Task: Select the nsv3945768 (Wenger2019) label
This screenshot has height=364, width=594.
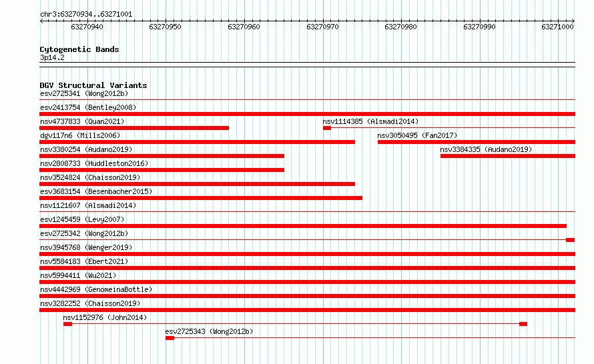Action: (x=86, y=247)
